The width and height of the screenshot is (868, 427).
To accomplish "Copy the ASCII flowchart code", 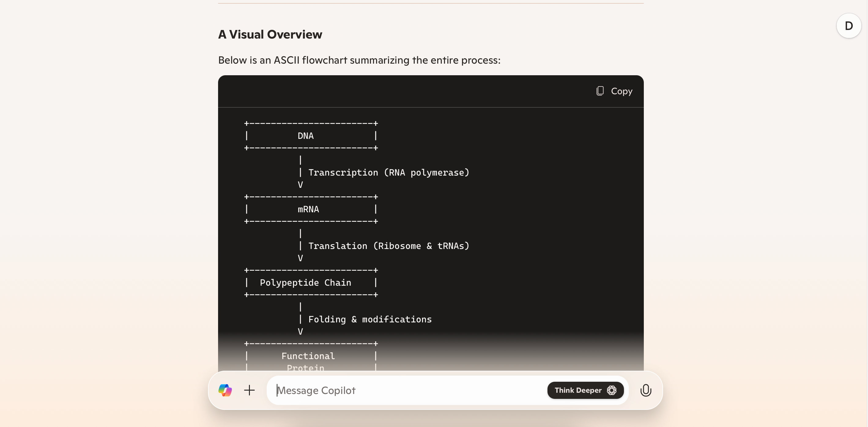I will point(614,91).
